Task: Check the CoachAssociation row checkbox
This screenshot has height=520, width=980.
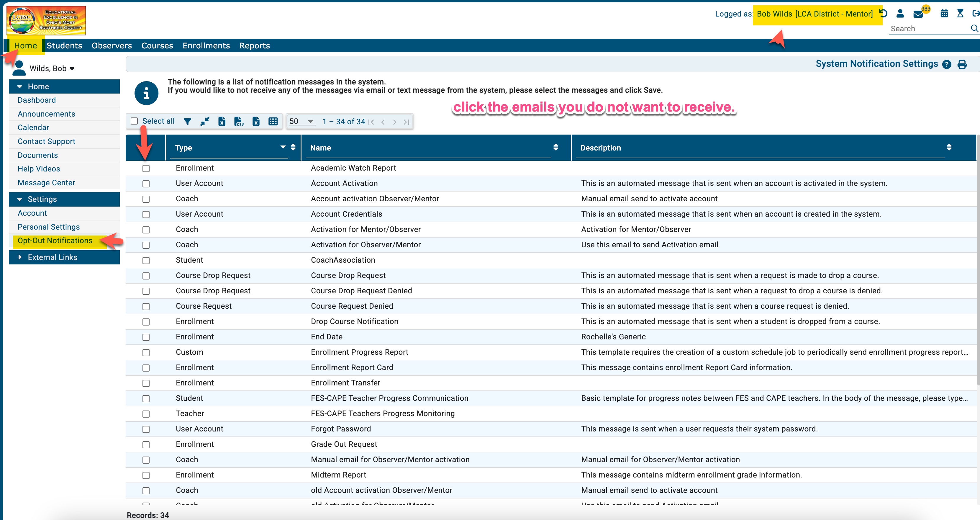Action: tap(146, 260)
